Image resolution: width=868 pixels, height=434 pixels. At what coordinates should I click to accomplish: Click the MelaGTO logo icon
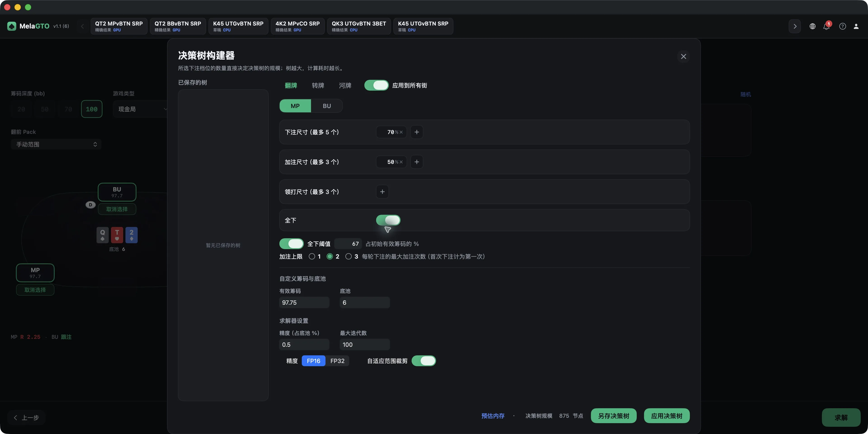(12, 26)
